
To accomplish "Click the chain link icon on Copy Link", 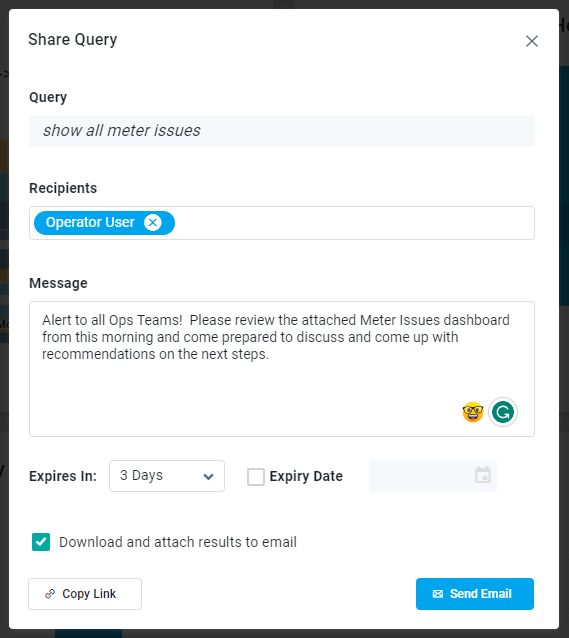I will (50, 594).
